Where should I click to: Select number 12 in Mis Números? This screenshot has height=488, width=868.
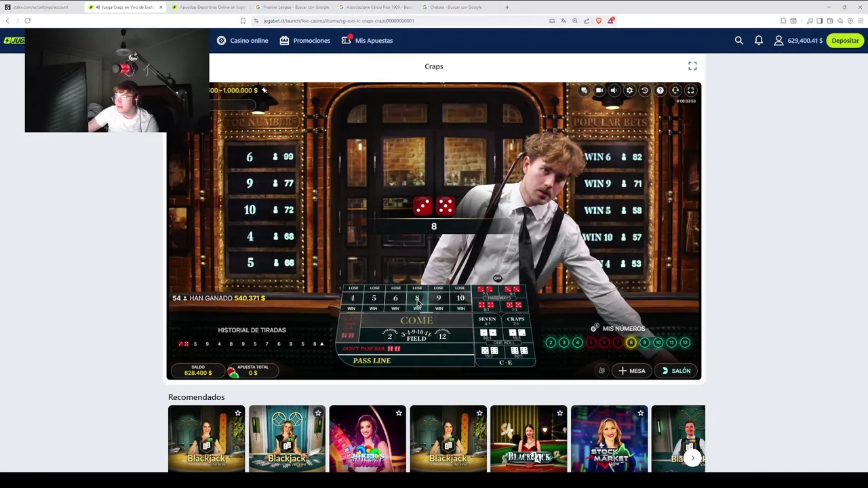pyautogui.click(x=685, y=342)
